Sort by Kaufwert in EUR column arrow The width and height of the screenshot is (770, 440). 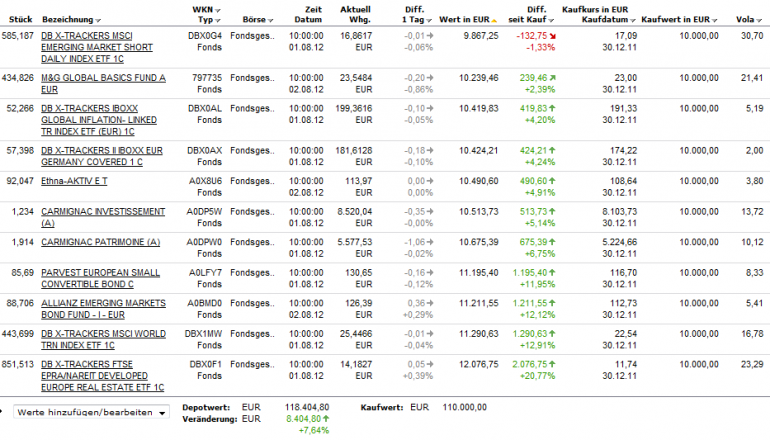tap(715, 20)
